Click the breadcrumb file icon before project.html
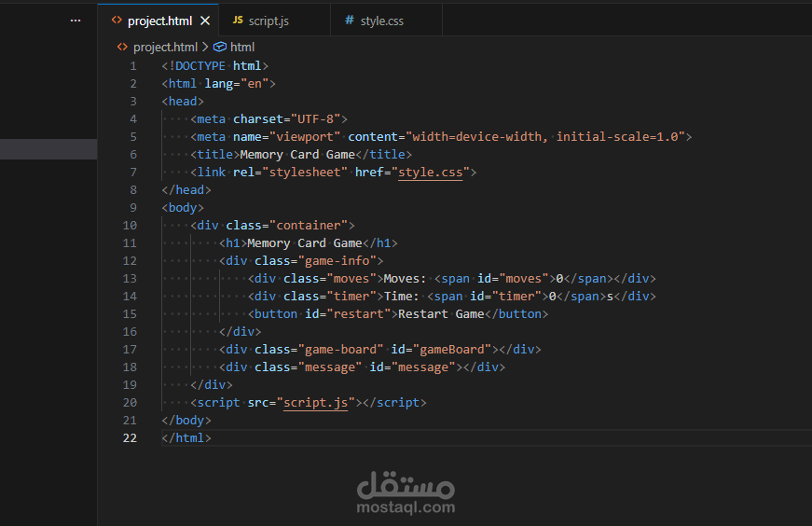The width and height of the screenshot is (812, 526). tap(122, 48)
